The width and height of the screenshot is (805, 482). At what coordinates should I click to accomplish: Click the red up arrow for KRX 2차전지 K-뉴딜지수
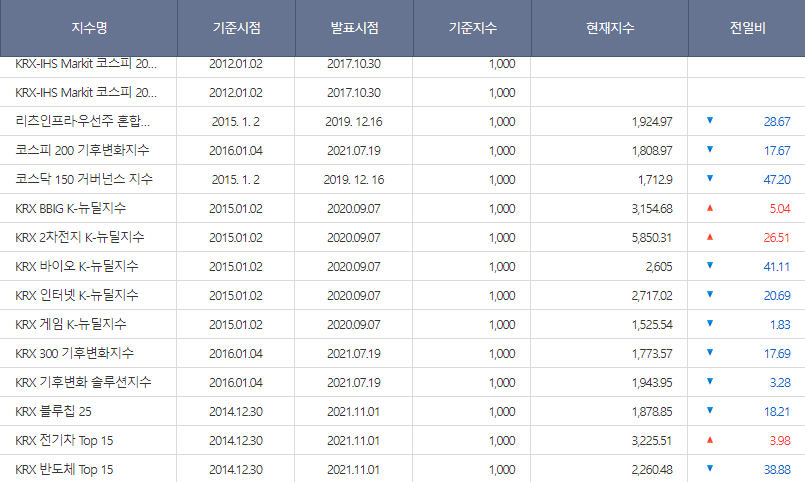click(710, 237)
